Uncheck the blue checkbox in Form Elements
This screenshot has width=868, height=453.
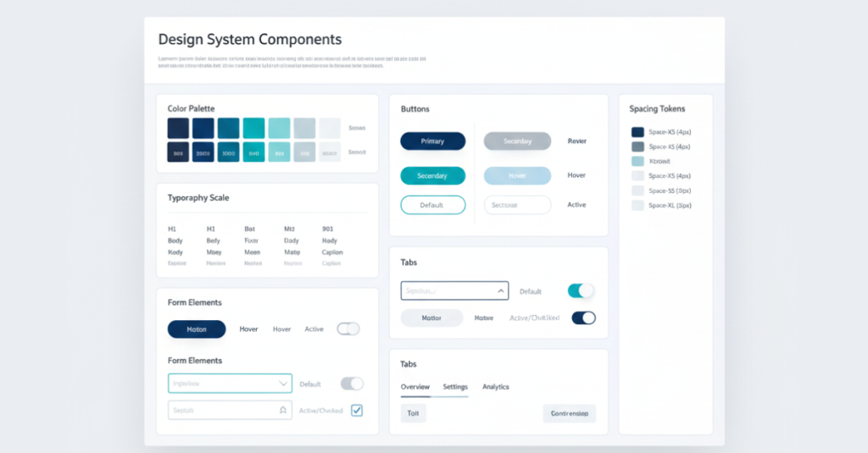(x=357, y=411)
